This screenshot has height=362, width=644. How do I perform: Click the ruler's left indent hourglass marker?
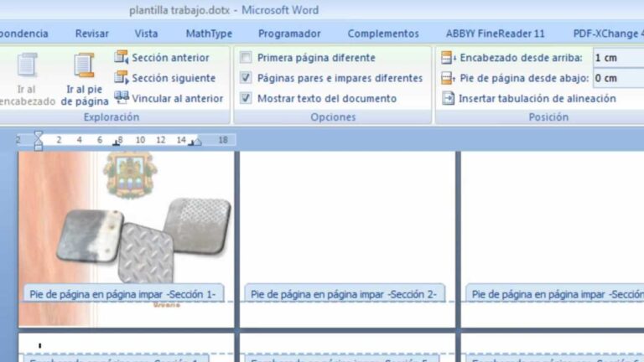tap(39, 141)
